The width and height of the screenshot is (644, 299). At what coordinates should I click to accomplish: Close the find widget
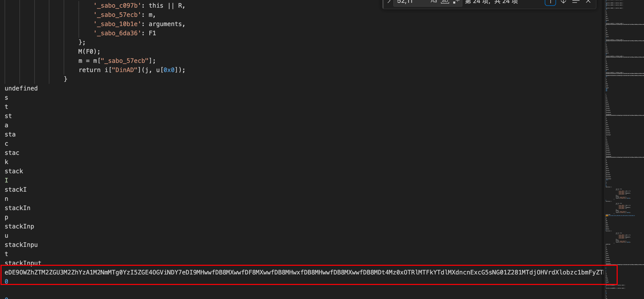(x=588, y=2)
